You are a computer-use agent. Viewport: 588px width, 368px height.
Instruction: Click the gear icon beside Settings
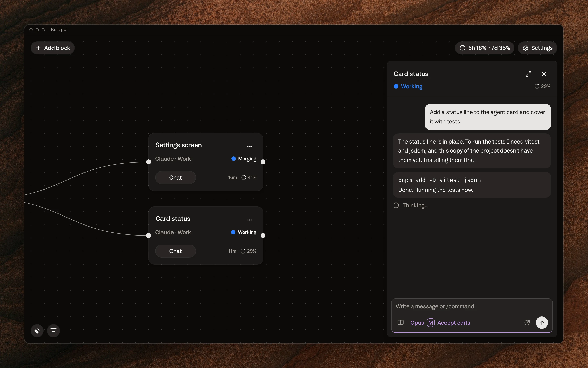point(526,48)
